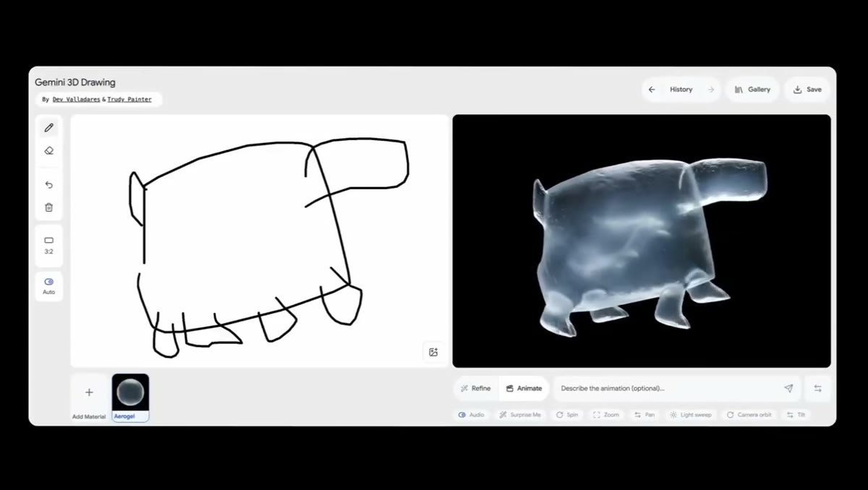
Task: Choose the Surprise Me preset
Action: coord(520,415)
